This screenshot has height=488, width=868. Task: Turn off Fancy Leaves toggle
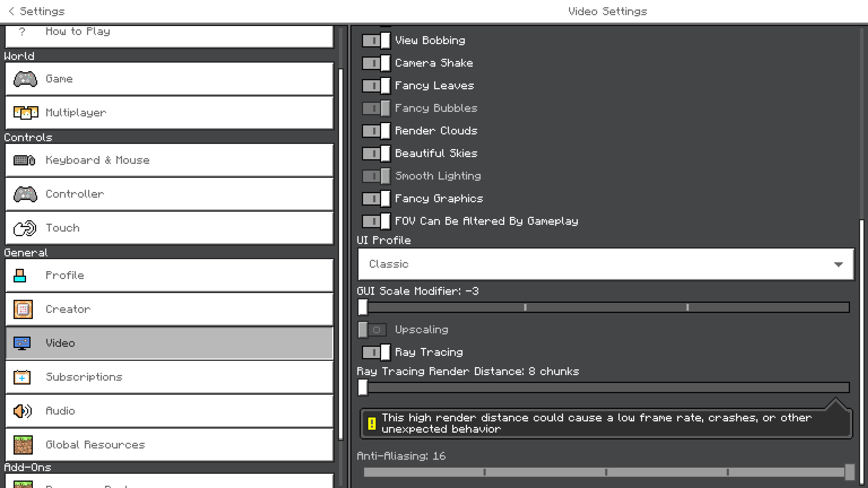click(376, 86)
